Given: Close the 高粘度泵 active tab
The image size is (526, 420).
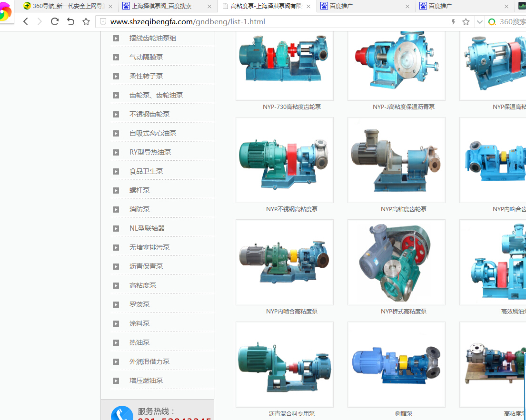Looking at the screenshot, I should [308, 6].
